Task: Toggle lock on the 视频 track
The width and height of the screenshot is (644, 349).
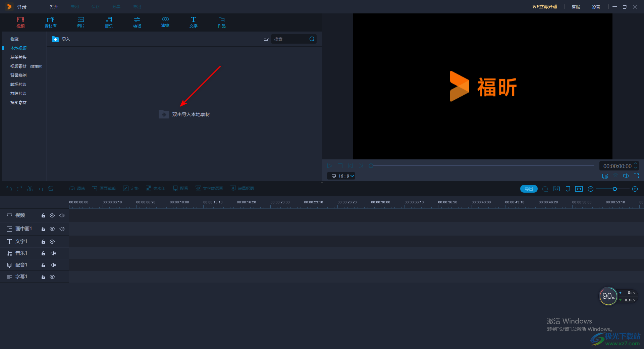Action: click(43, 215)
